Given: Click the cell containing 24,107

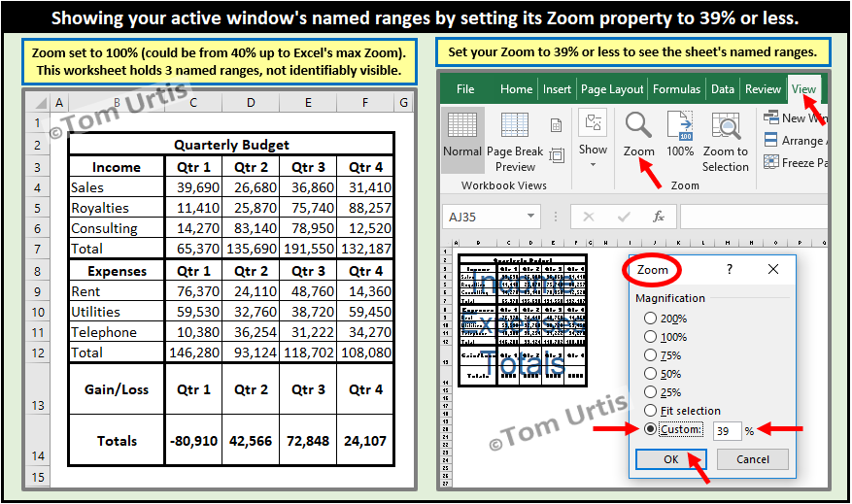Looking at the screenshot, I should coord(365,441).
